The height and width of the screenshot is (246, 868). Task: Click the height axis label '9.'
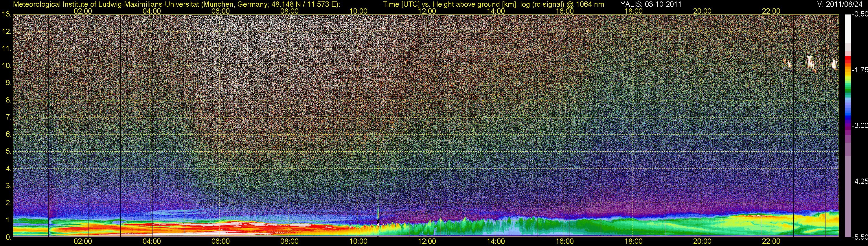pyautogui.click(x=8, y=83)
